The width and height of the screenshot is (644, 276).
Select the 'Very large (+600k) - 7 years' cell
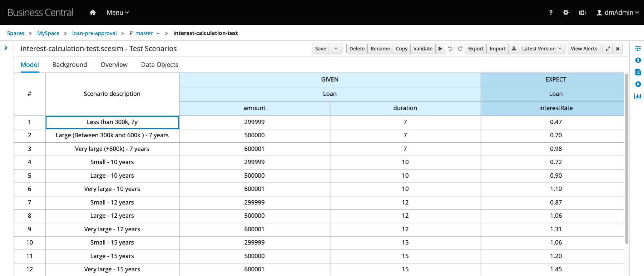click(x=112, y=149)
